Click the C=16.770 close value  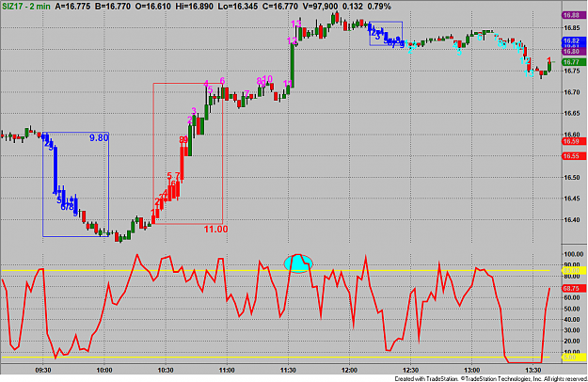[278, 7]
